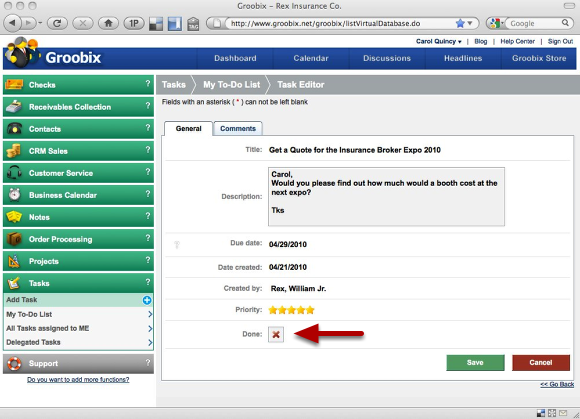Click the Blog link
Image resolution: width=580 pixels, height=419 pixels.
click(x=480, y=41)
